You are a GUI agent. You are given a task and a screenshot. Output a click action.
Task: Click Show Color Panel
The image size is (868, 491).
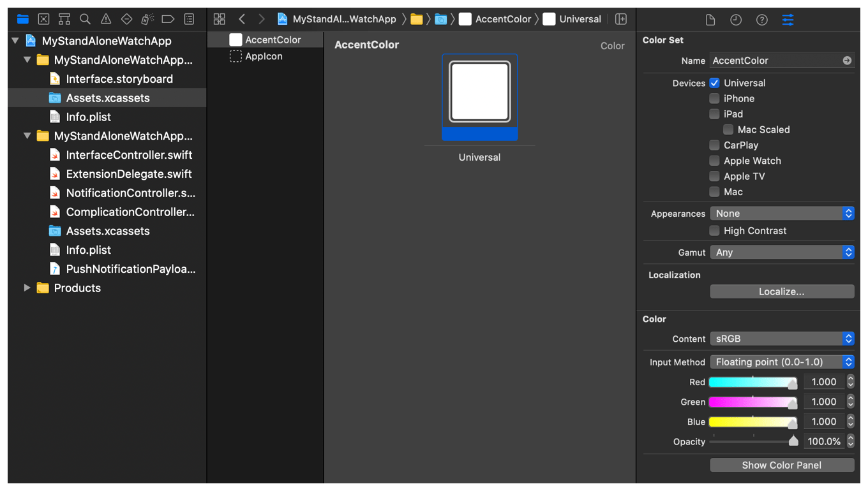(x=782, y=465)
